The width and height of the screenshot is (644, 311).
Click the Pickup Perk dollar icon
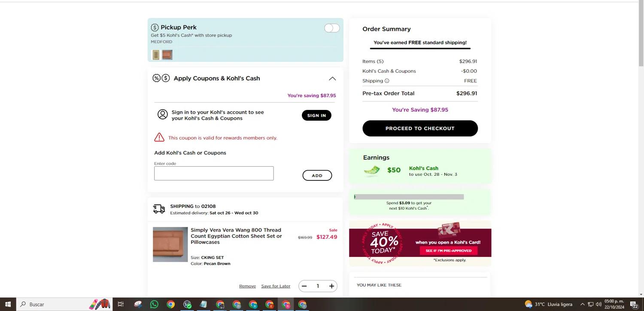coord(155,27)
